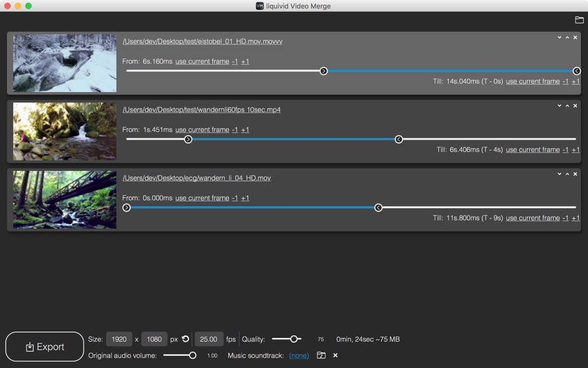The width and height of the screenshot is (588, 368).
Task: Click the height field showing 1080
Action: click(154, 339)
